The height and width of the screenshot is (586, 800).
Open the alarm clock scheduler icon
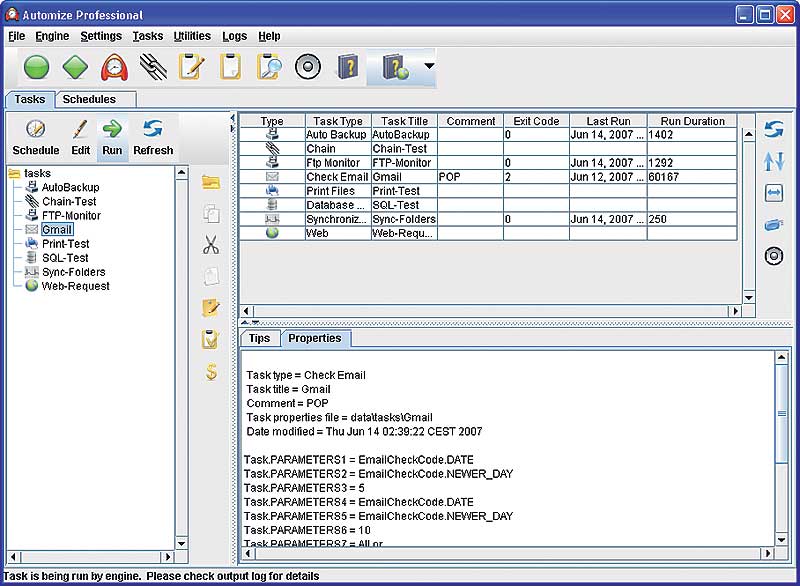coord(114,67)
